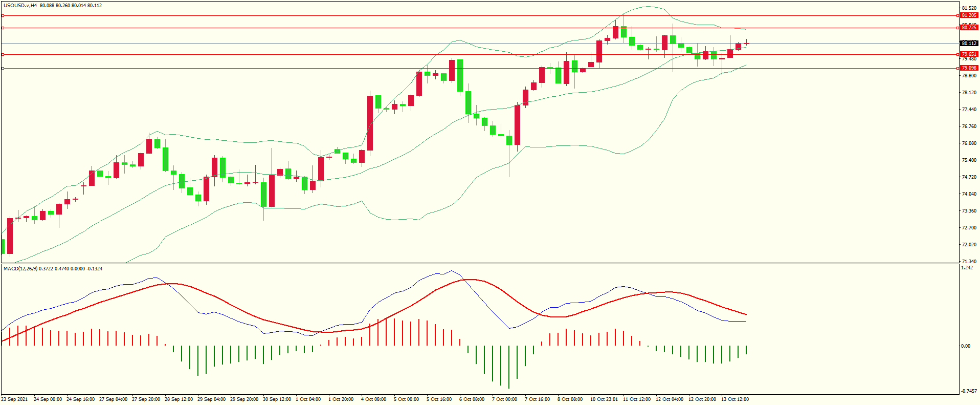Click the 72.020 value on price scale
This screenshot has height=405, width=980.
(x=969, y=245)
